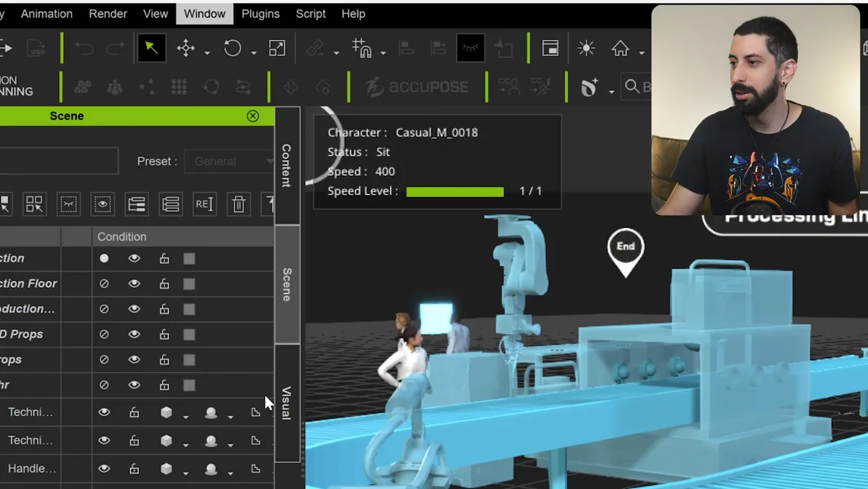Click the Undo arrow in the toolbar
868x489 pixels.
[x=85, y=48]
